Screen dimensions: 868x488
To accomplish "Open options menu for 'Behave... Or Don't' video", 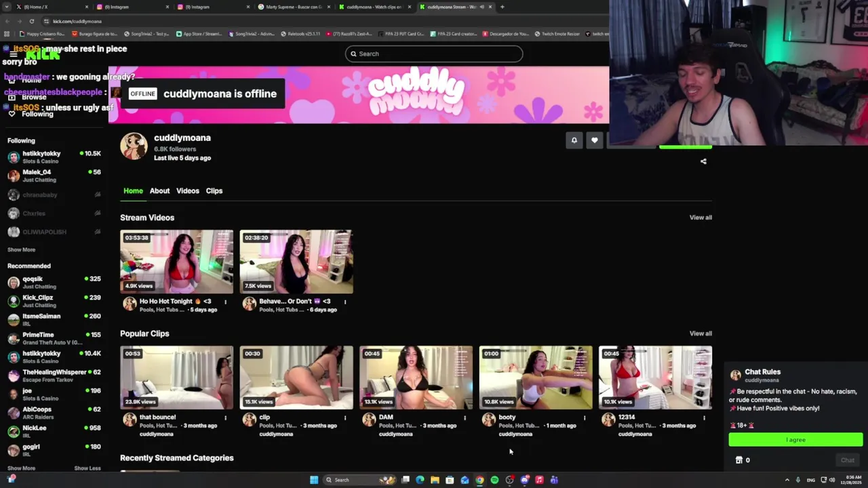I will (x=345, y=302).
